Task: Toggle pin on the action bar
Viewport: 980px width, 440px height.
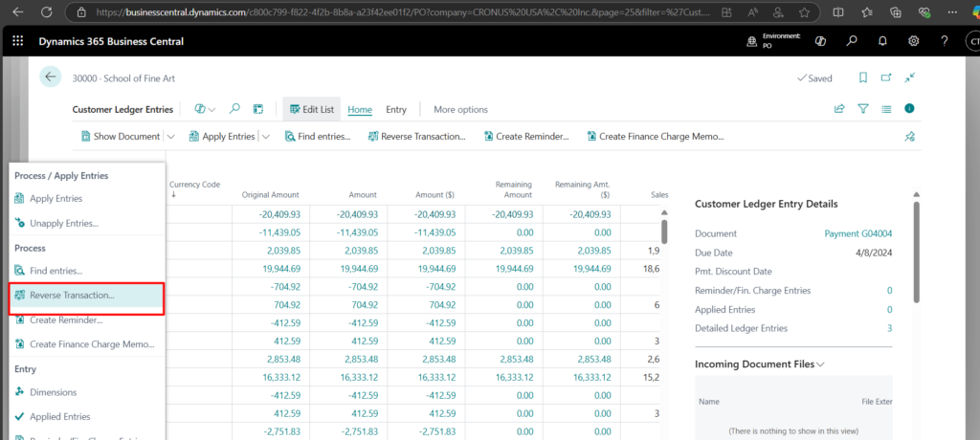Action: click(x=909, y=137)
